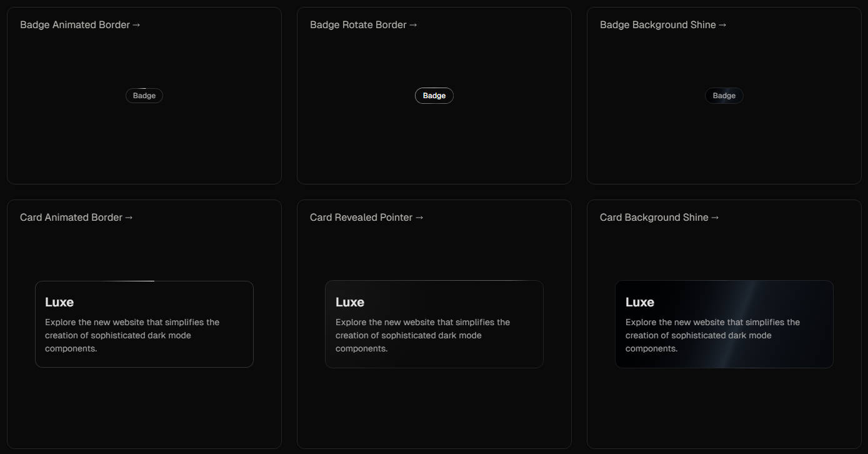The image size is (868, 454).
Task: Click the arrow next to Card Revealed Pointer
Action: 419,217
